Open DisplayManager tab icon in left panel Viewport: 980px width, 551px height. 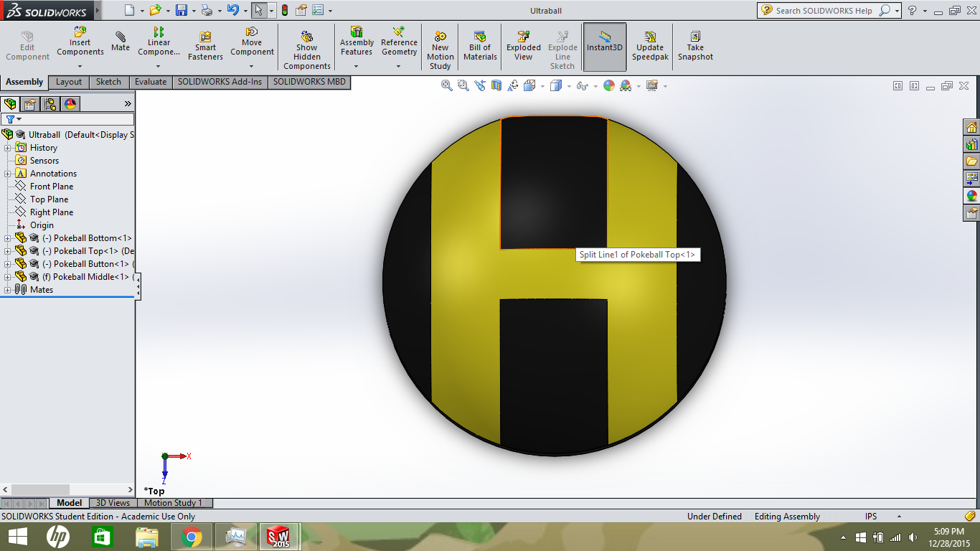point(70,104)
